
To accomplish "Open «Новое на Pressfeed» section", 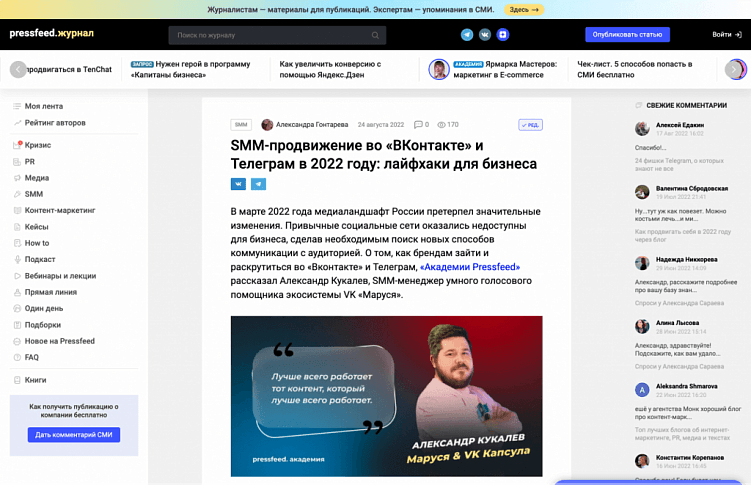I will click(x=59, y=341).
